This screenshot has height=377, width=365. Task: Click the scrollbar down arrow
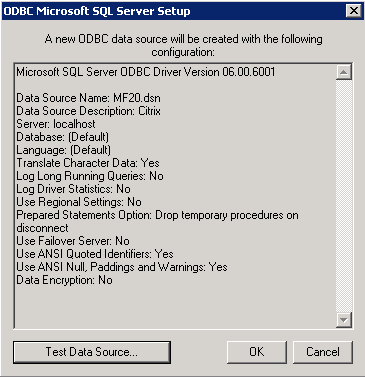344,320
